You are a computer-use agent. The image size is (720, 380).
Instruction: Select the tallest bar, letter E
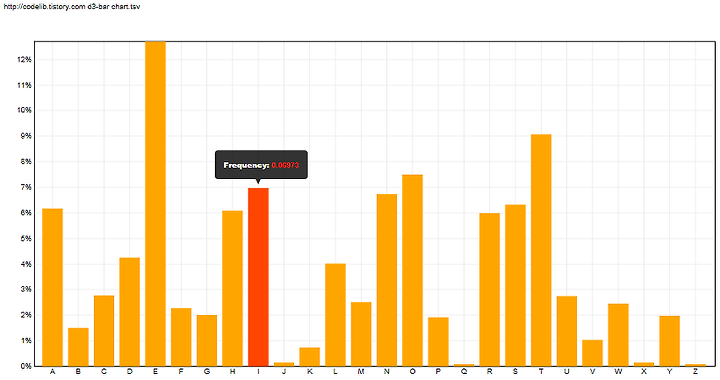click(x=155, y=204)
